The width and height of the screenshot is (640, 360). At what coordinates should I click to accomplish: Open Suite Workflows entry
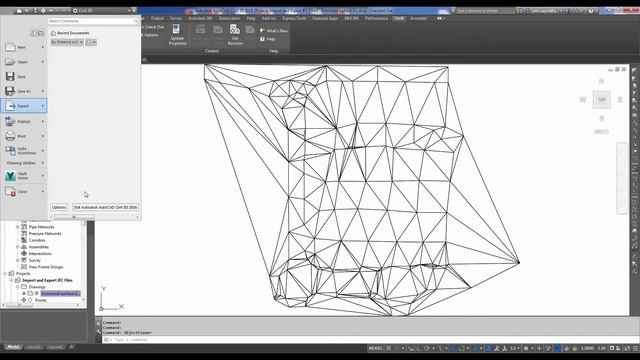tap(24, 151)
